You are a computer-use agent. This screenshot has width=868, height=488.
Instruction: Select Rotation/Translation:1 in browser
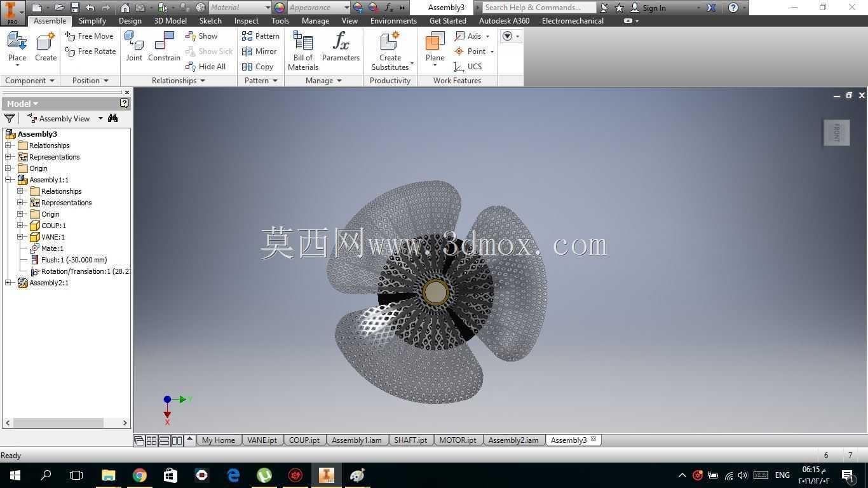[x=80, y=271]
